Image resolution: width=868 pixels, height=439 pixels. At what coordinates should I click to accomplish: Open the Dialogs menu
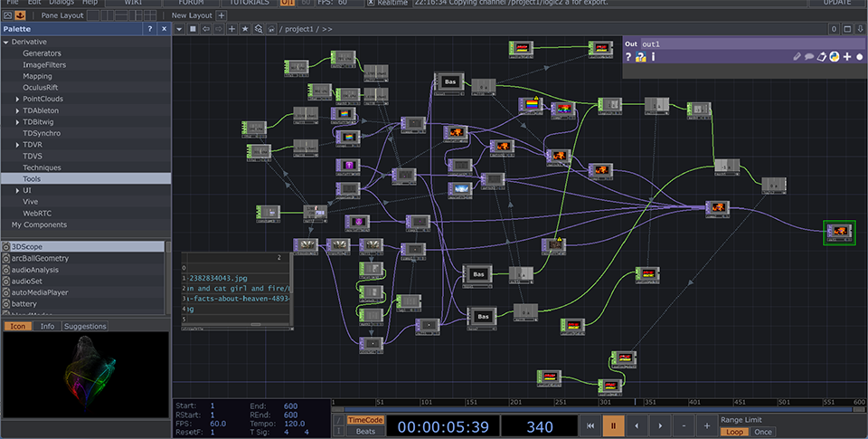[x=61, y=3]
